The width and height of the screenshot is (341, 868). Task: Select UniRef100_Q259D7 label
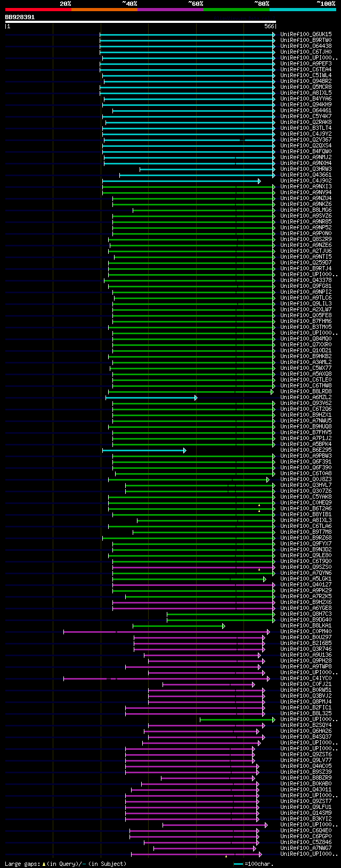point(306,263)
